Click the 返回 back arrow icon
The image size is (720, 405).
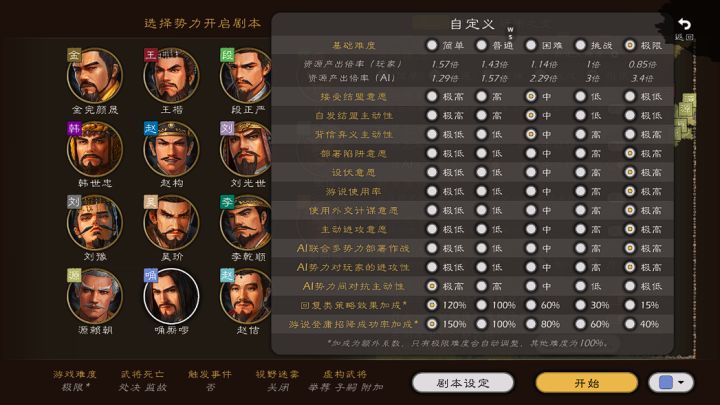click(x=684, y=24)
